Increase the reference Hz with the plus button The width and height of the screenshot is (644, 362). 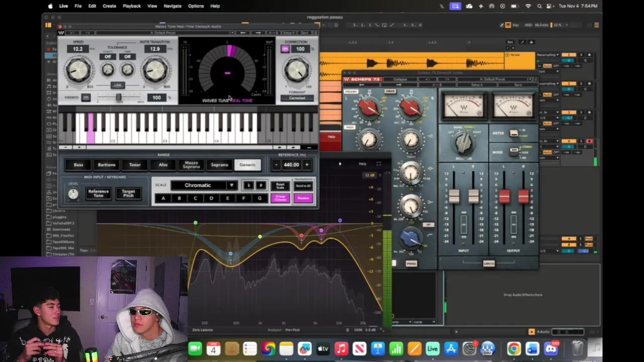click(306, 165)
